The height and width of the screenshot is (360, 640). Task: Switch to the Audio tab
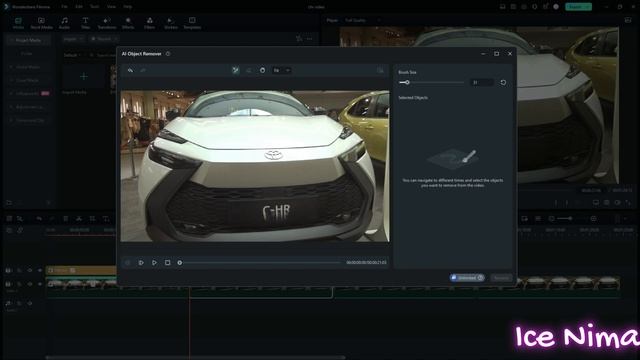point(64,23)
